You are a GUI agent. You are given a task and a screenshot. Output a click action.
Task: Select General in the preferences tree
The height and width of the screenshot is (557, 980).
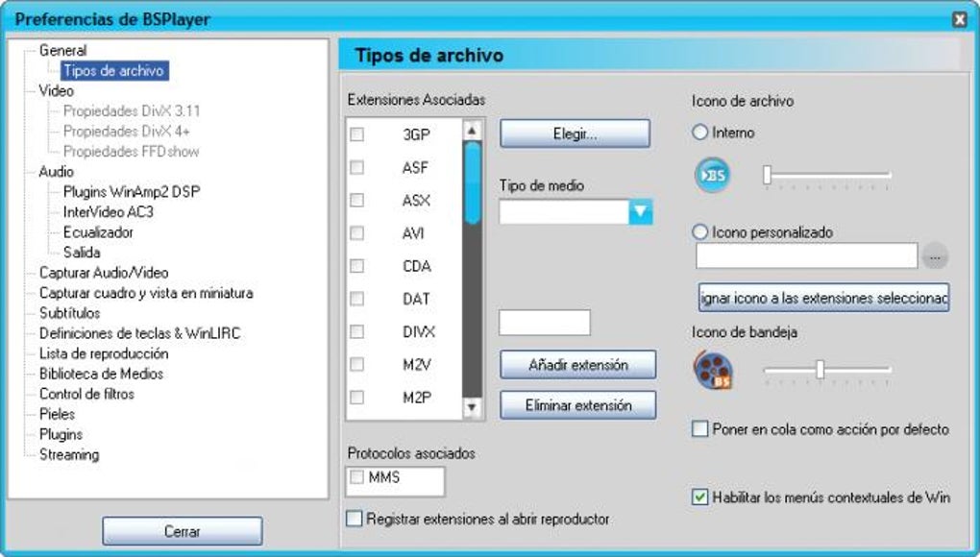click(62, 51)
